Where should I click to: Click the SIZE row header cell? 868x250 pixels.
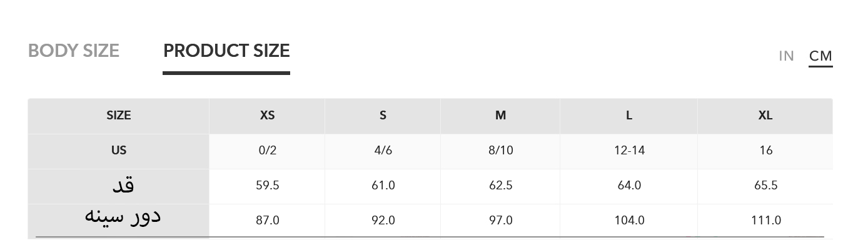coord(118,116)
